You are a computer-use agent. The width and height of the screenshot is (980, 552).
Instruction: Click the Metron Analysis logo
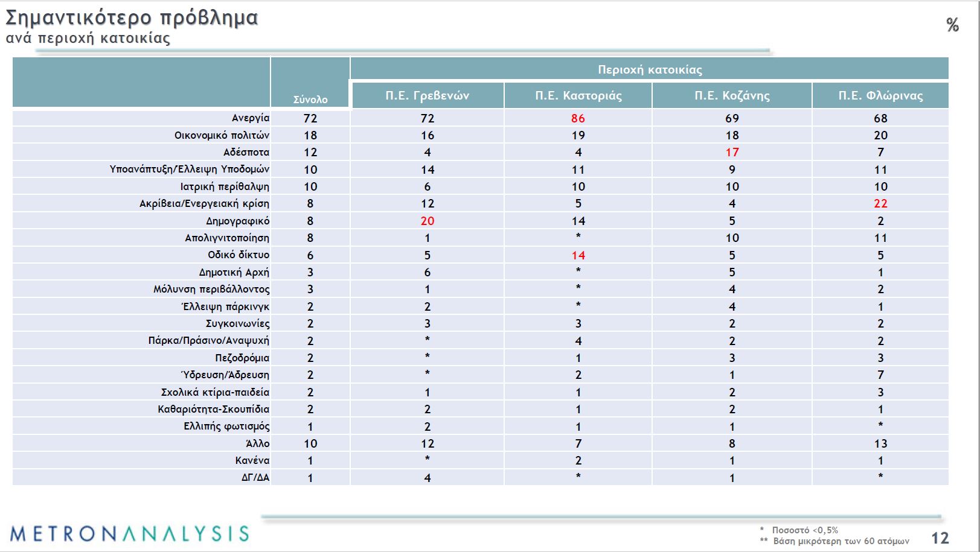click(129, 533)
